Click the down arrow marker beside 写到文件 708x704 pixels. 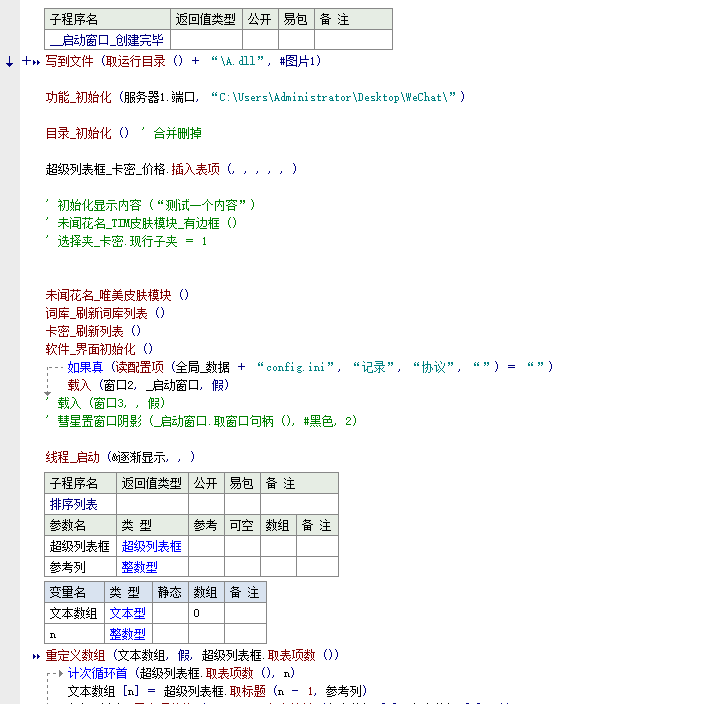point(9,62)
